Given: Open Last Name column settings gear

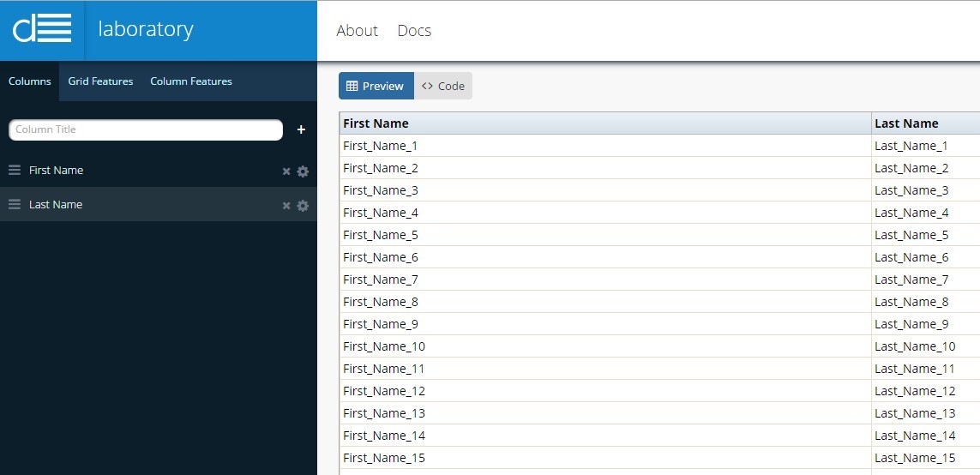Looking at the screenshot, I should pos(303,206).
